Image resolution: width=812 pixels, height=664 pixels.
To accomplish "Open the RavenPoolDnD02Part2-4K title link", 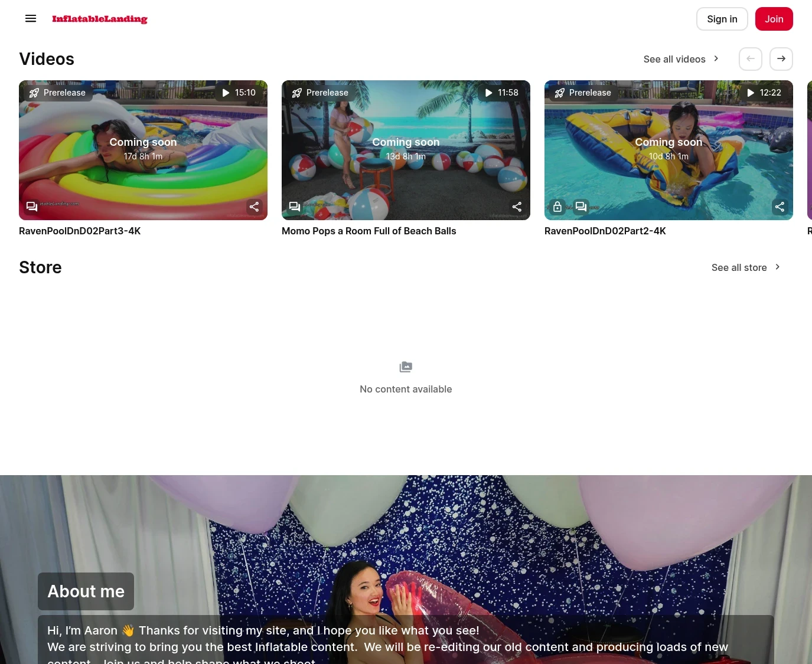I will tap(605, 231).
